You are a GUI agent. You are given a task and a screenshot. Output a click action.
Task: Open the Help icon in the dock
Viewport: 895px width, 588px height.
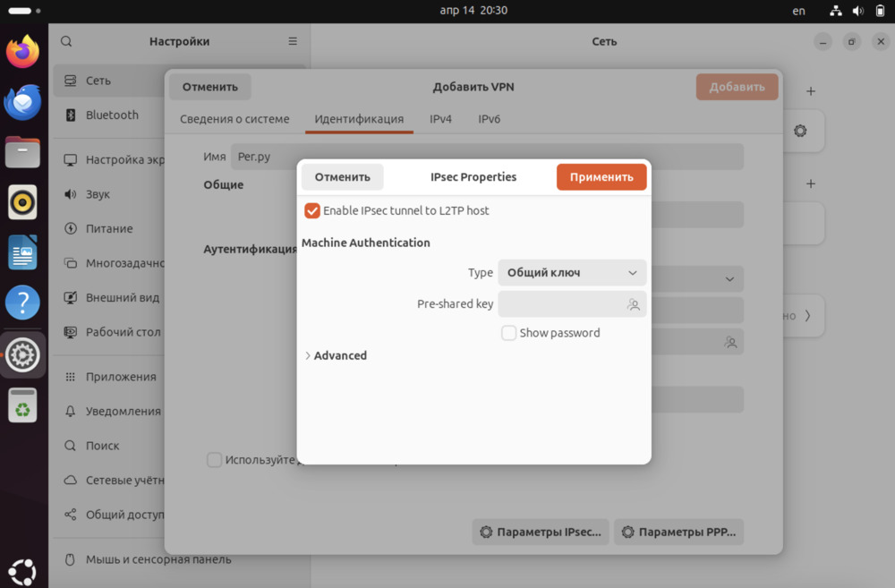(x=22, y=303)
